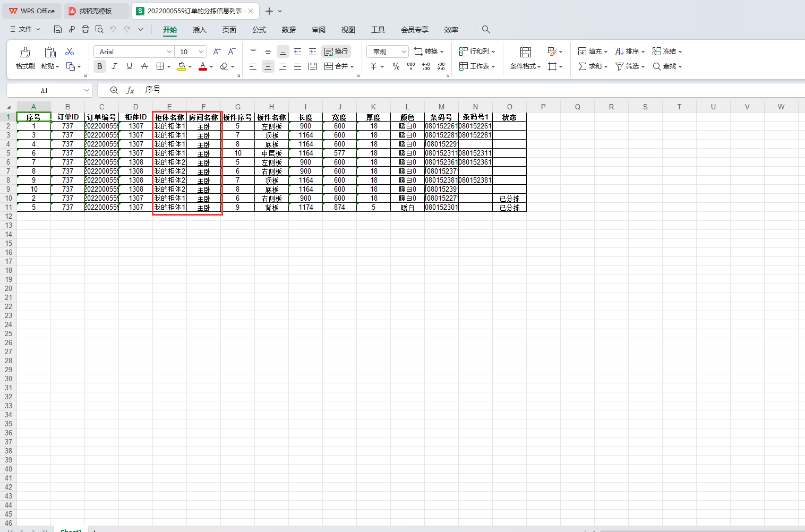The image size is (805, 532).
Task: Toggle center horizontal alignment
Action: click(268, 66)
